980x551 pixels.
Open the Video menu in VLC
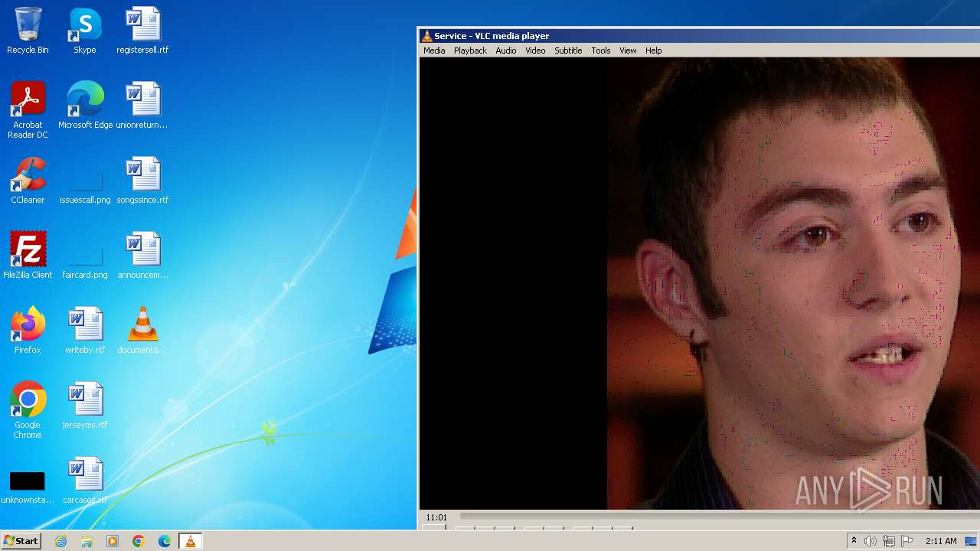pos(535,51)
